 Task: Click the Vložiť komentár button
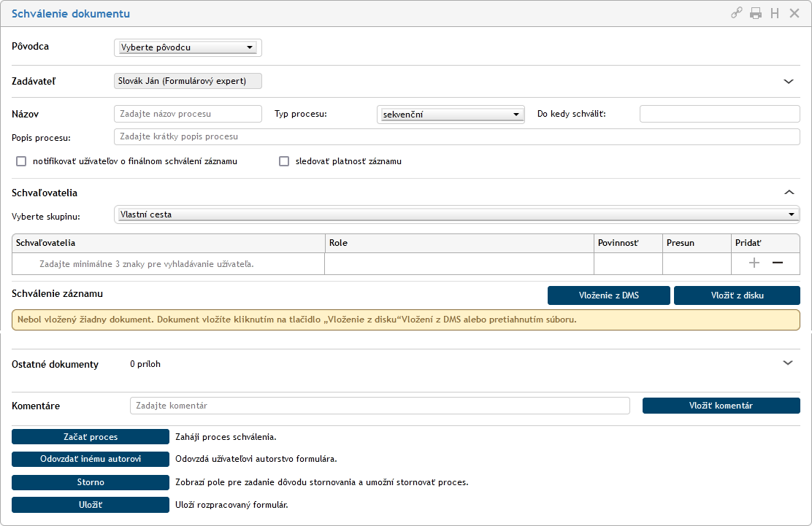click(x=721, y=406)
